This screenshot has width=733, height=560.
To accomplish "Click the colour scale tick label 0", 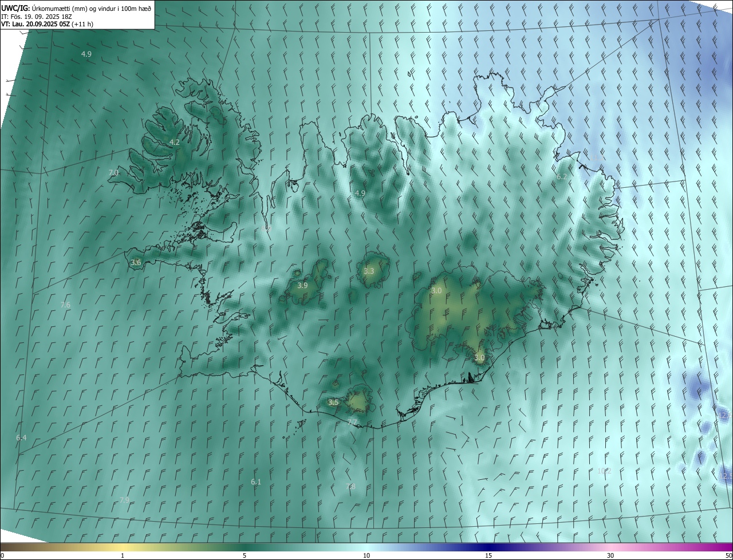I will [2, 556].
